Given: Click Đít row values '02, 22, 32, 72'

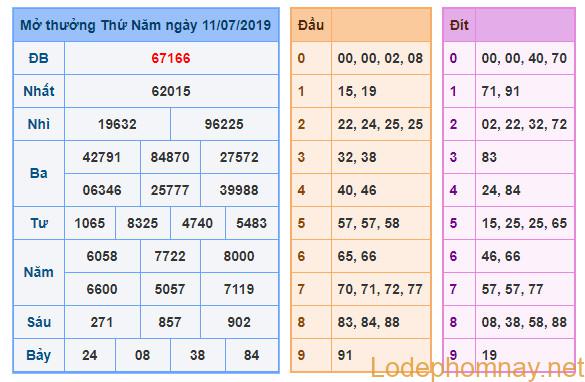Looking at the screenshot, I should coord(524,125).
